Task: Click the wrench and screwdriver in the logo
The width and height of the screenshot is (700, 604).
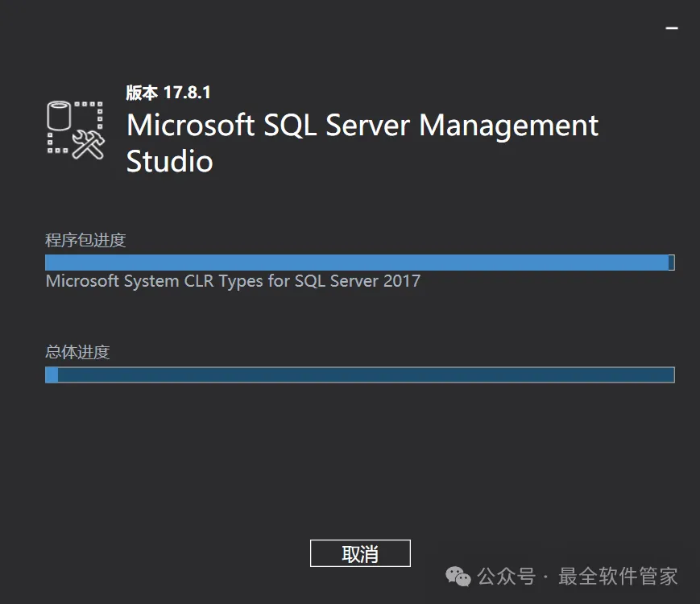Action: pos(88,143)
